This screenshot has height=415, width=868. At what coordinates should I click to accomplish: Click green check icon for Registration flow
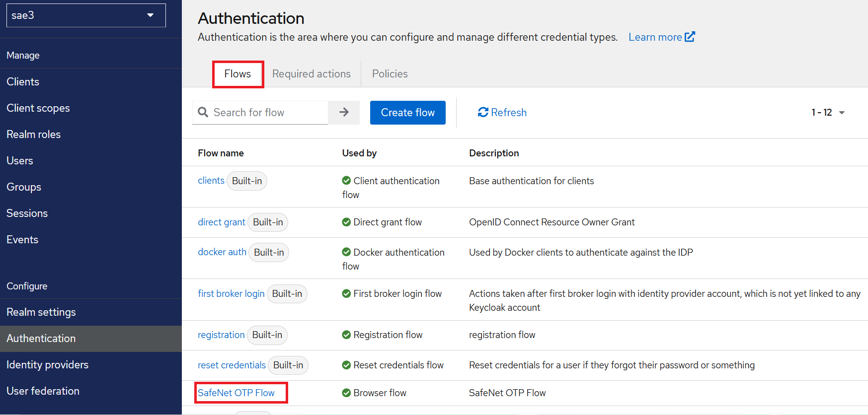[x=346, y=335]
